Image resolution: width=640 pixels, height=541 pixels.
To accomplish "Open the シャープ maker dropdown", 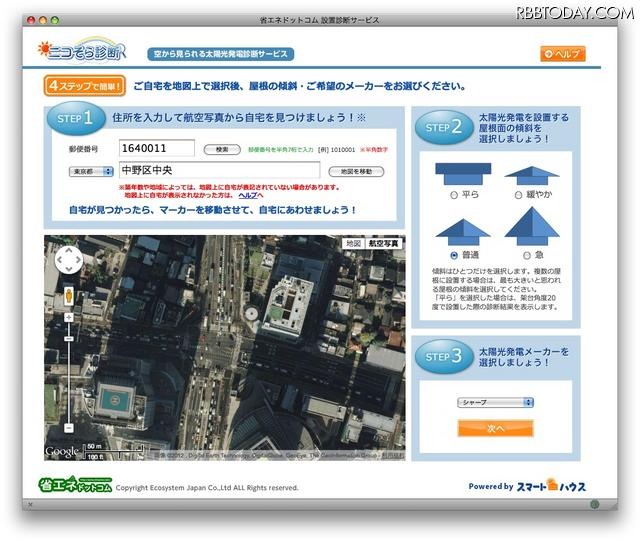I will coord(495,402).
